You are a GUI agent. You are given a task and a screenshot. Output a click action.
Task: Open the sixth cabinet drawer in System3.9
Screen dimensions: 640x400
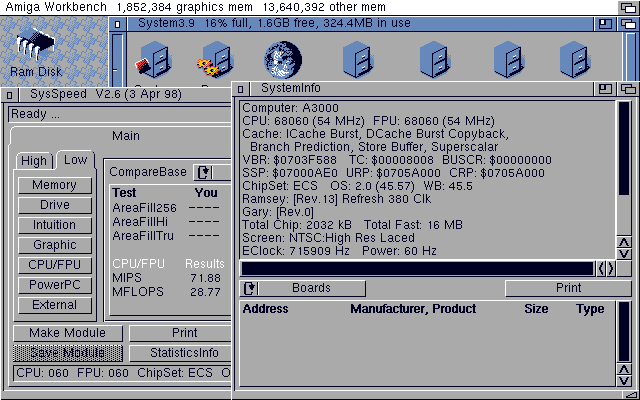509,60
